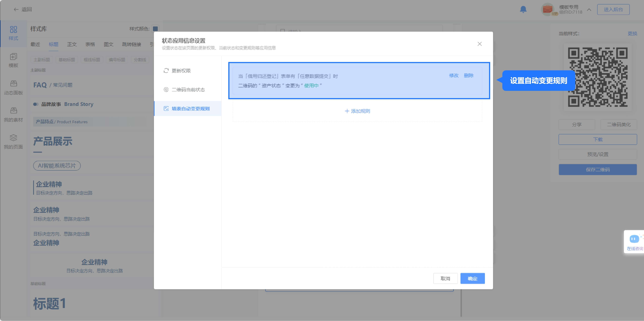Select the 更新权限 settings tab
Viewport: 644px width, 321px height.
181,71
